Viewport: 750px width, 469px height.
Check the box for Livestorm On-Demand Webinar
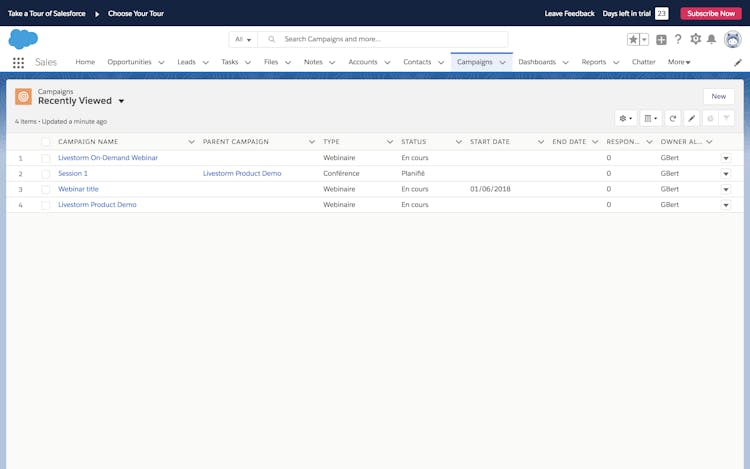coord(45,158)
